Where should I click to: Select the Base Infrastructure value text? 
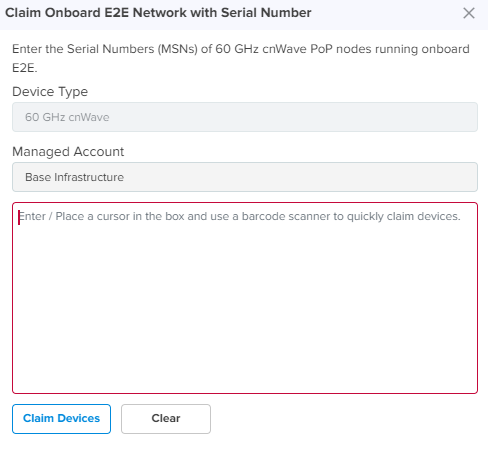click(74, 177)
